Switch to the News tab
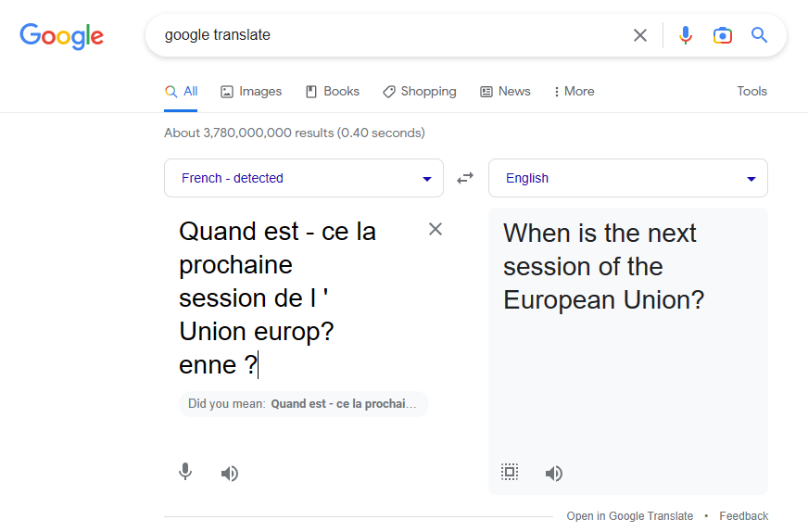 tap(505, 91)
